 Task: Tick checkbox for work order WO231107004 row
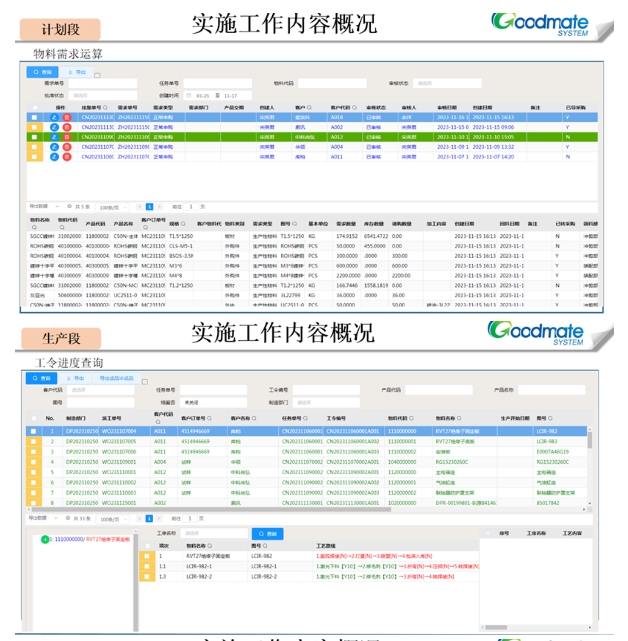33,432
